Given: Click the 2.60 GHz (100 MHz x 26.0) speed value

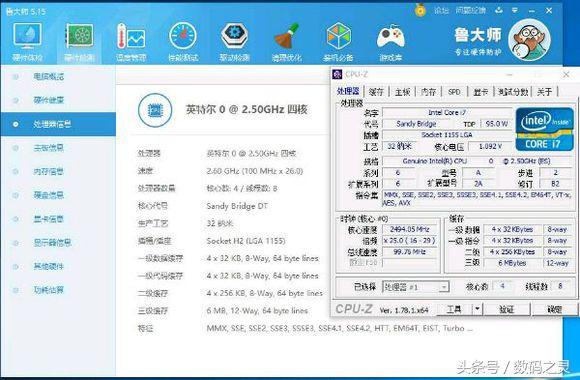Looking at the screenshot, I should (x=255, y=171).
